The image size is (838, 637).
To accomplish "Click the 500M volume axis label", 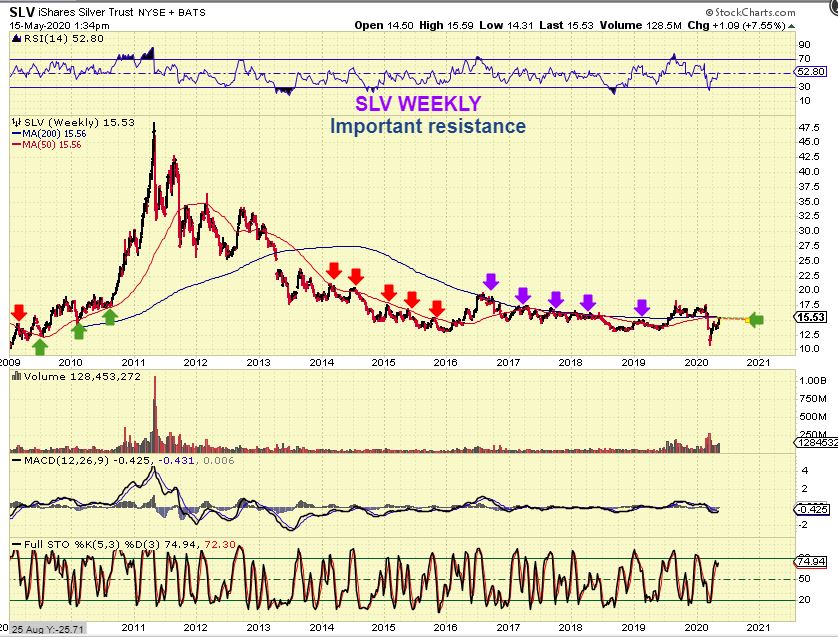I will [x=813, y=417].
